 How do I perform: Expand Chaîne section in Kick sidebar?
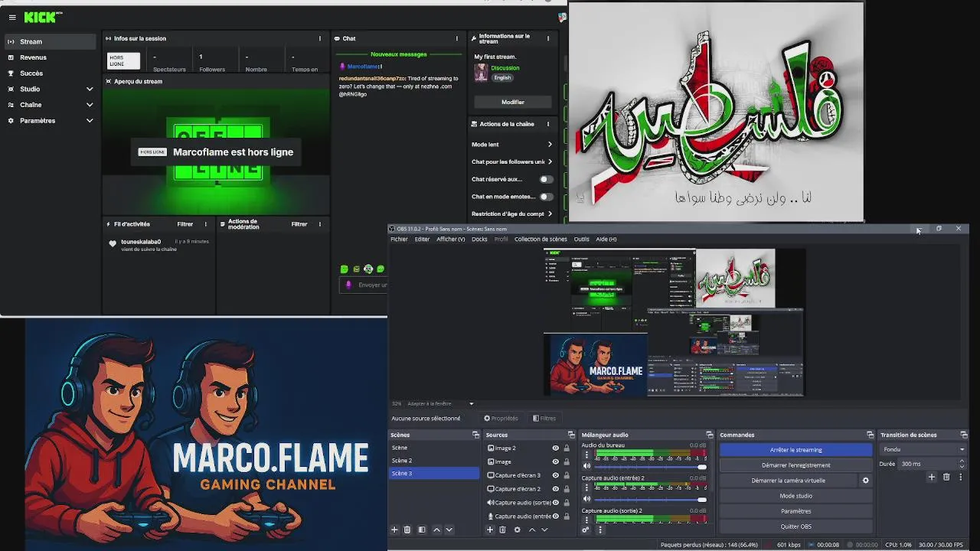click(90, 105)
